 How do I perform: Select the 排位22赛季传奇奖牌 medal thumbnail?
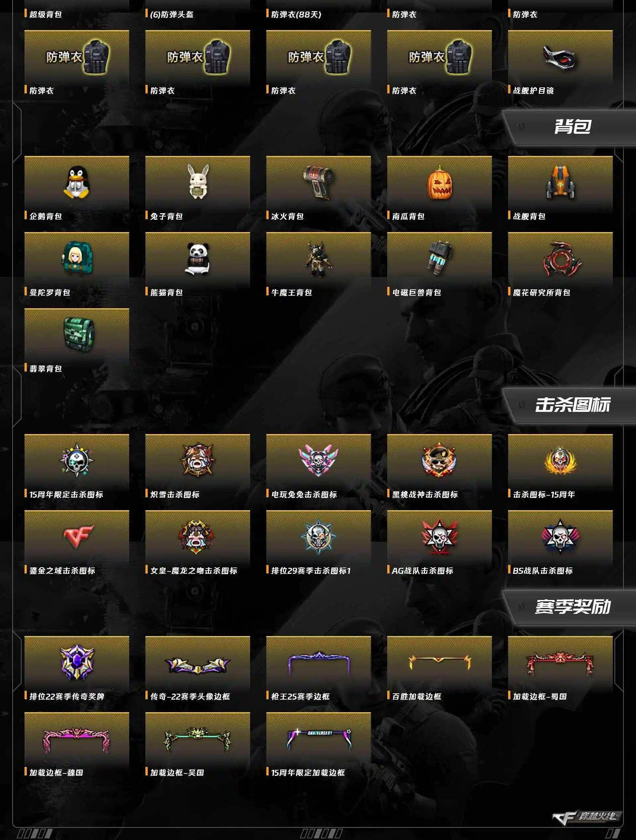pos(77,663)
